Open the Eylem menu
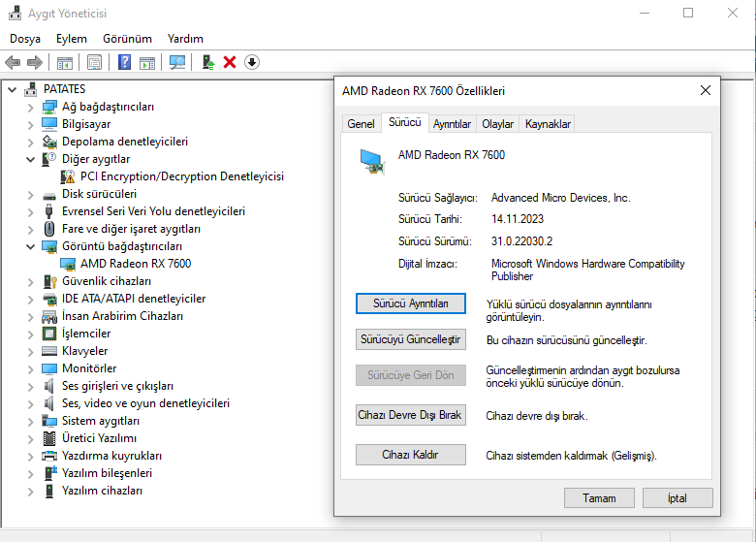The width and height of the screenshot is (756, 542). 72,39
